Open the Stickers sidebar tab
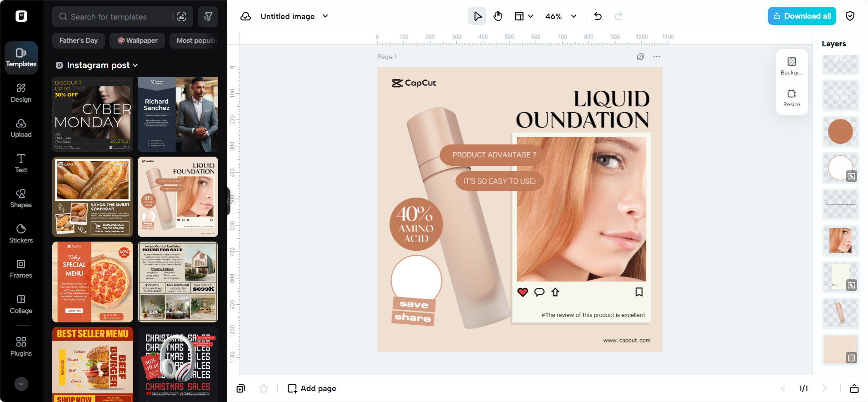 pos(21,234)
